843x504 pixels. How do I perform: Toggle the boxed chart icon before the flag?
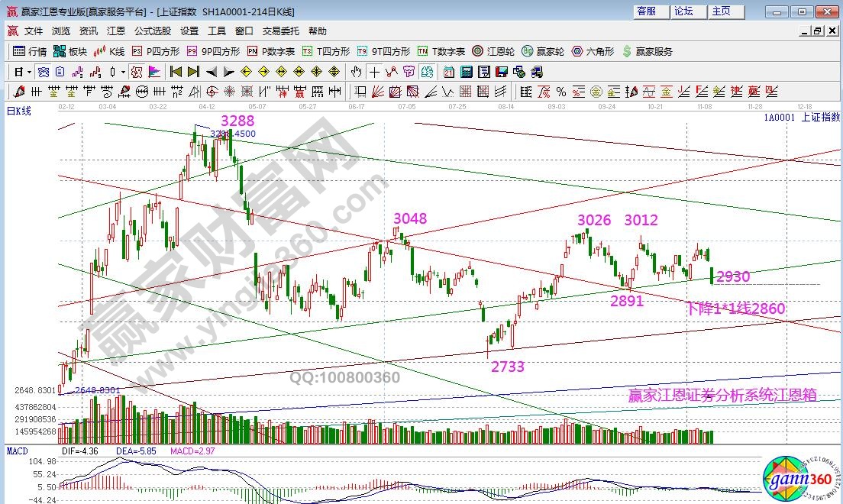[x=136, y=72]
